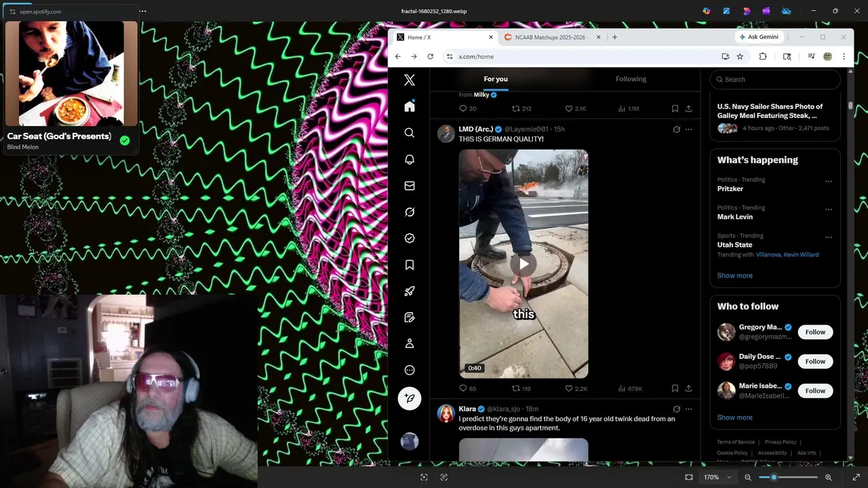Open Explore search icon in X sidebar
This screenshot has width=868, height=488.
click(x=410, y=133)
